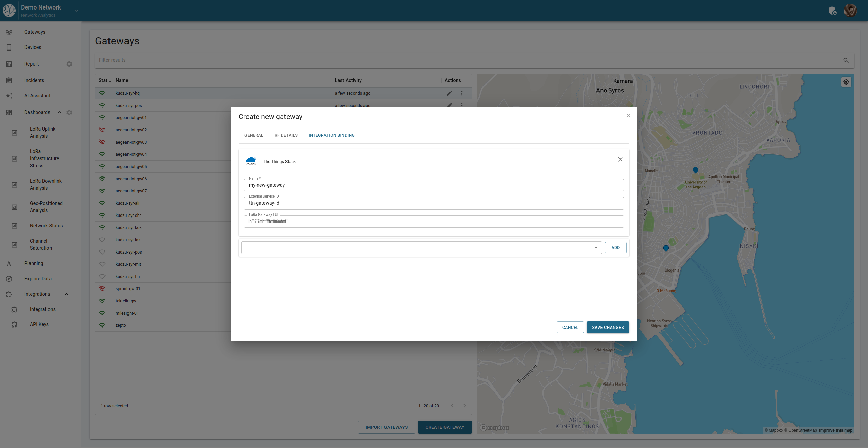Viewport: 868px width, 448px height.
Task: Click edit pencil for kudzu-syr-hq gateway
Action: 449,93
